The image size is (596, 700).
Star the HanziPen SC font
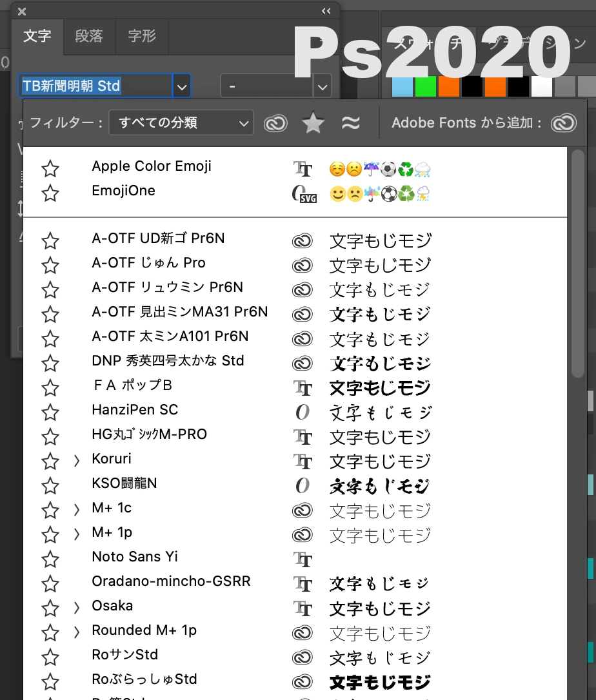[50, 413]
